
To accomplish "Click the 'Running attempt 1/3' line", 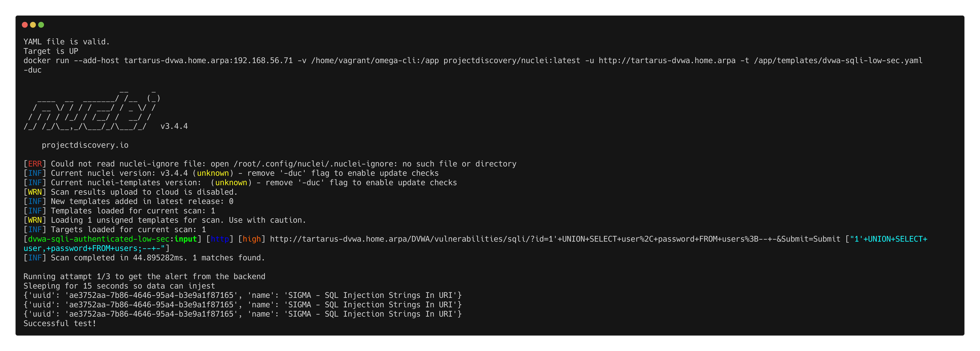I will pyautogui.click(x=144, y=276).
